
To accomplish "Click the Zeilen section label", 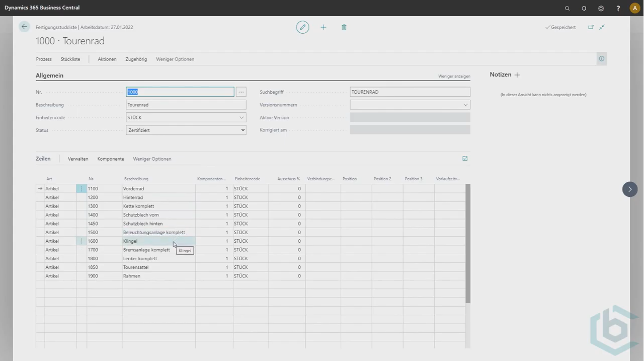I will 43,159.
